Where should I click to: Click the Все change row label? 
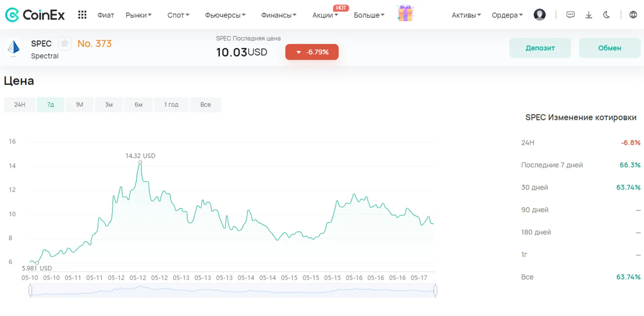pos(527,277)
